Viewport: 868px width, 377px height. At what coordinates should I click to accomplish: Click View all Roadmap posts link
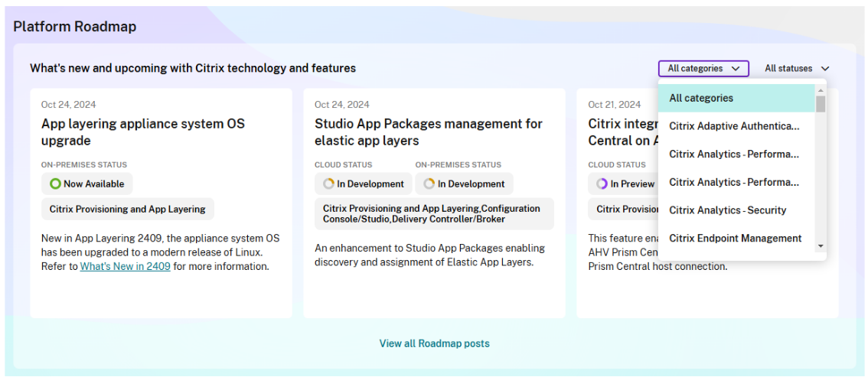click(x=434, y=343)
